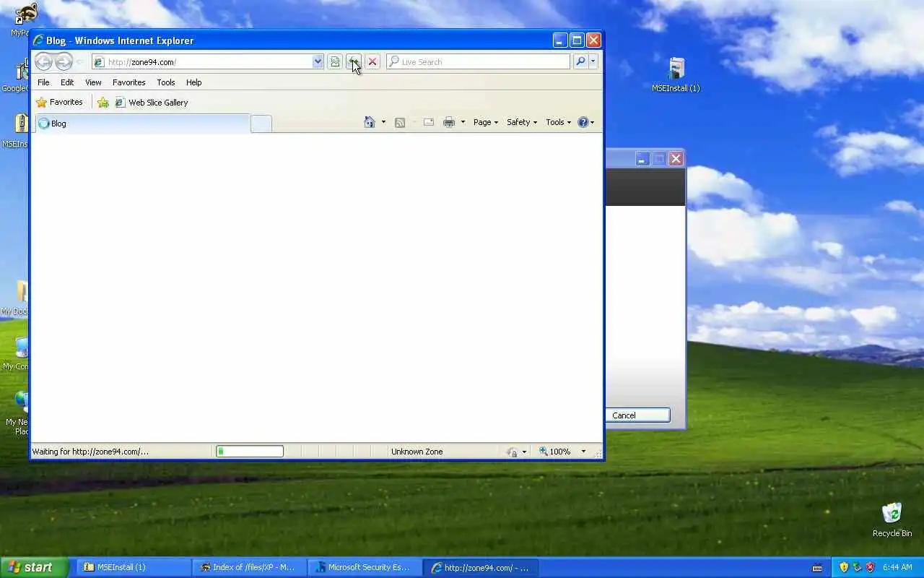Open the Safety dropdown menu
924x578 pixels.
(x=522, y=122)
